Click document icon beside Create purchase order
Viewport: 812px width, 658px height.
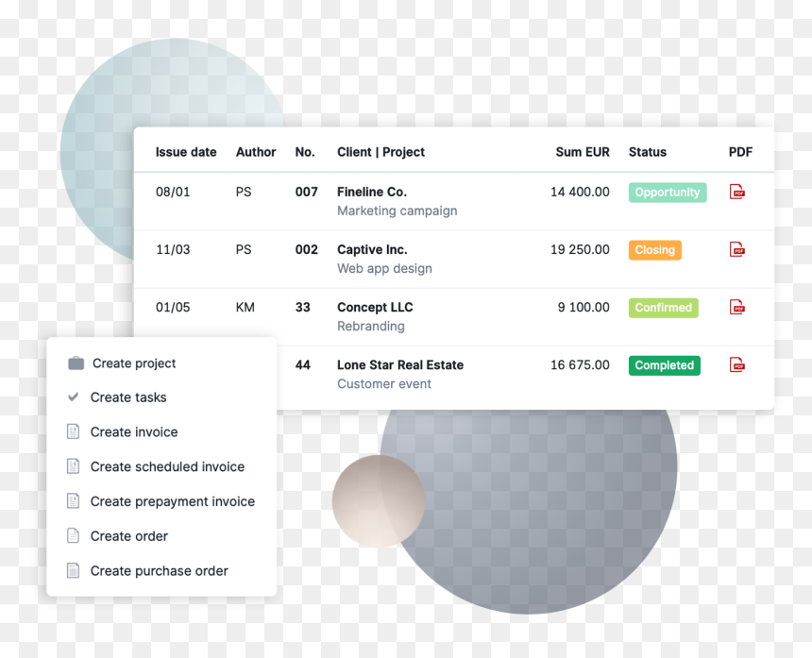[73, 570]
